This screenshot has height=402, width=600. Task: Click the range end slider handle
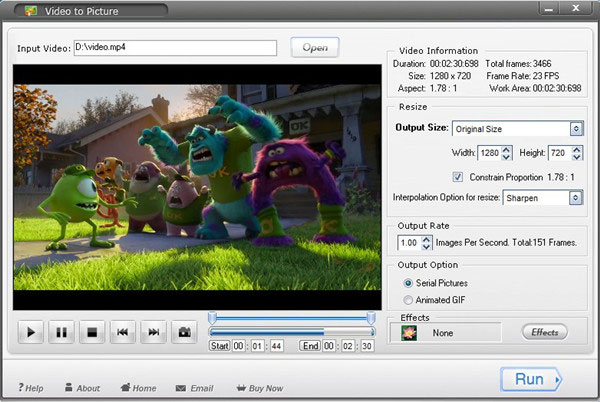pyautogui.click(x=370, y=317)
